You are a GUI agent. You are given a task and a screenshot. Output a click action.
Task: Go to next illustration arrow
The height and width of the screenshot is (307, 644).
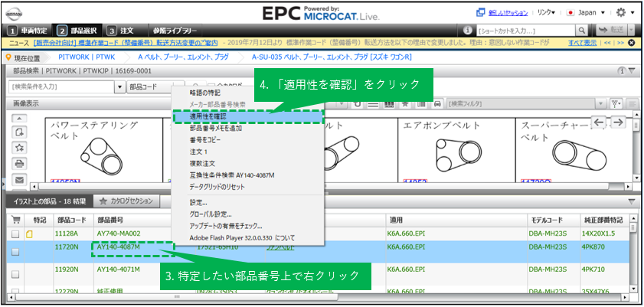point(617,122)
